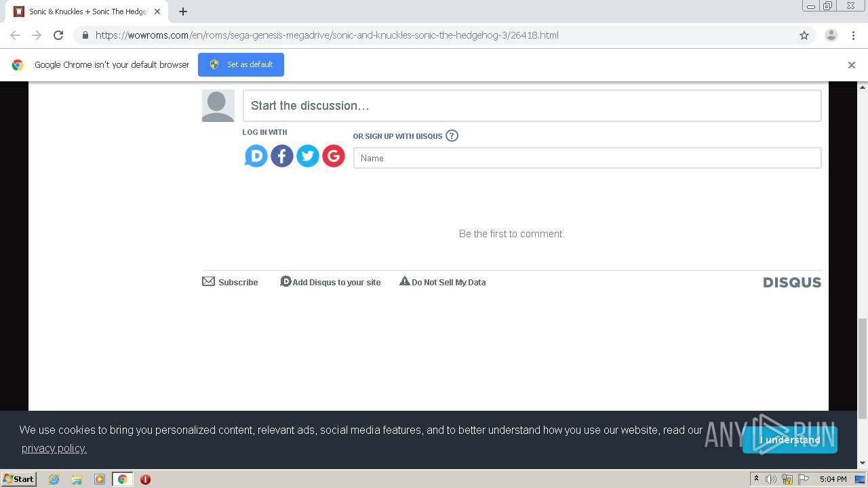Click the scrollbar up arrow
The height and width of the screenshot is (488, 868).
[863, 87]
